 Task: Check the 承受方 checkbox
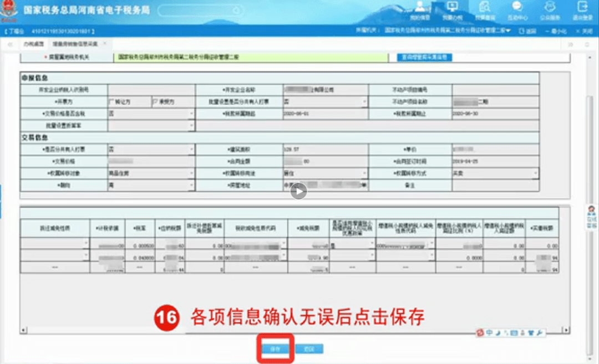coord(155,102)
